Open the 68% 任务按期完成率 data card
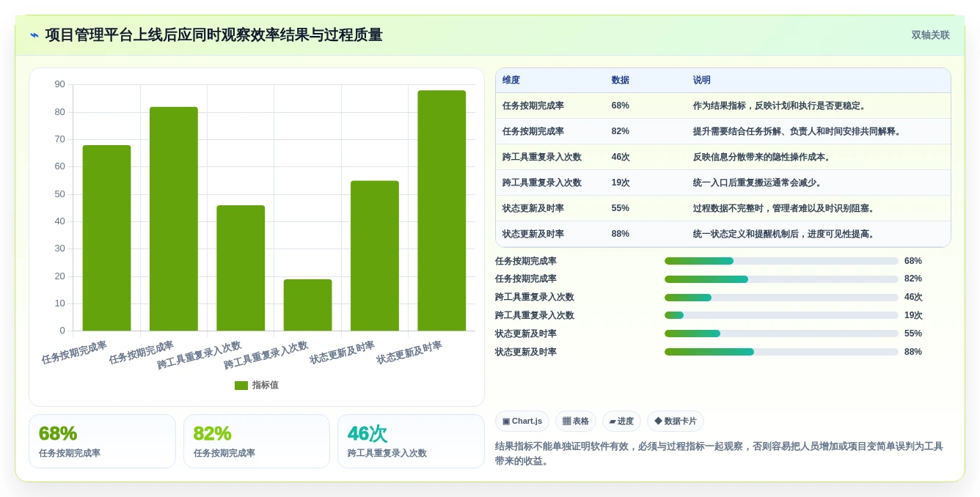The height and width of the screenshot is (497, 980). click(102, 441)
